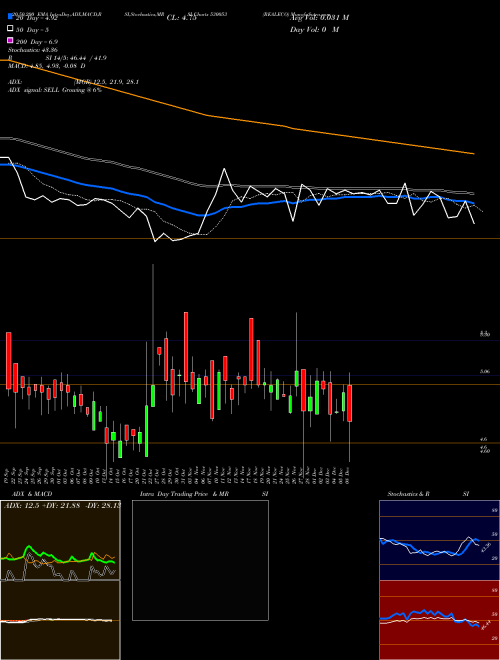Click the 'ADX: 12.5 +DY: 21.88 -DY: 28.13' header
Image resolution: width=500 pixels, height=660 pixels.
click(x=62, y=505)
